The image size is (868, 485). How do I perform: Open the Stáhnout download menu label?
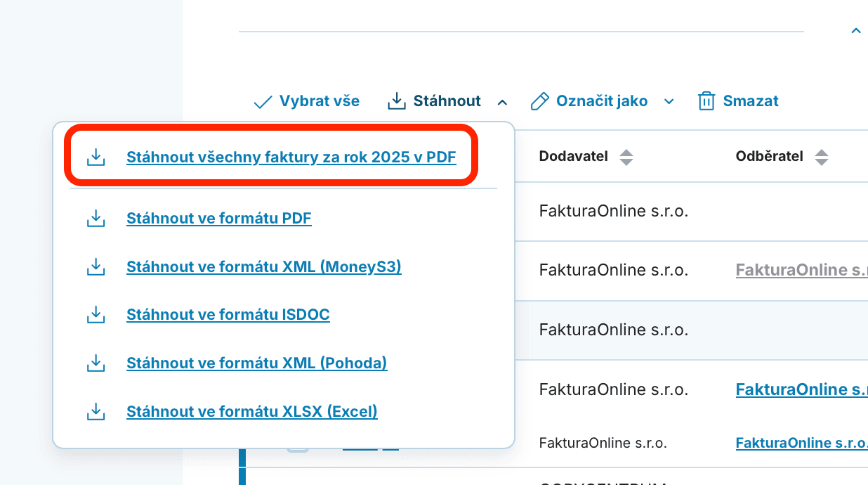(x=447, y=101)
